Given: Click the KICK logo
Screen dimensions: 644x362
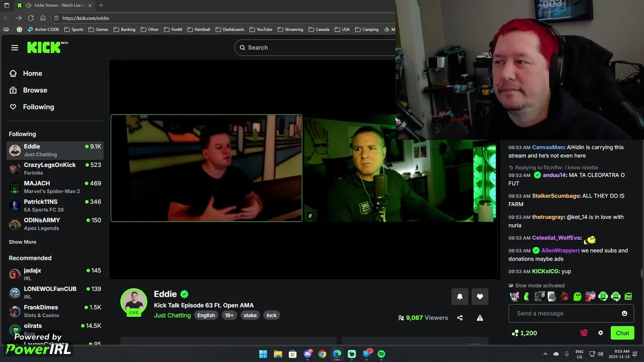Looking at the screenshot, I should [x=47, y=47].
